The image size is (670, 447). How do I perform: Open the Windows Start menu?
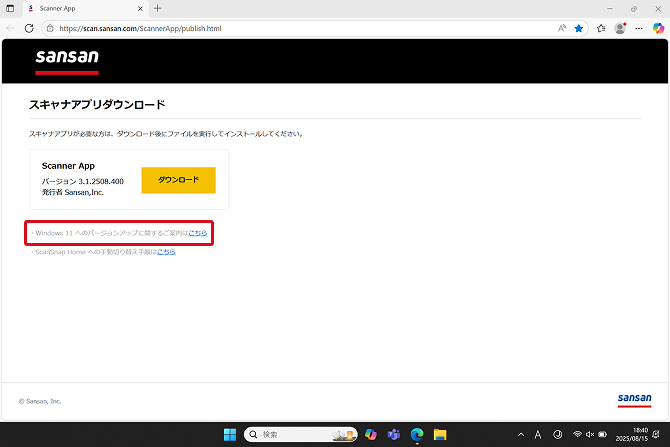point(230,435)
